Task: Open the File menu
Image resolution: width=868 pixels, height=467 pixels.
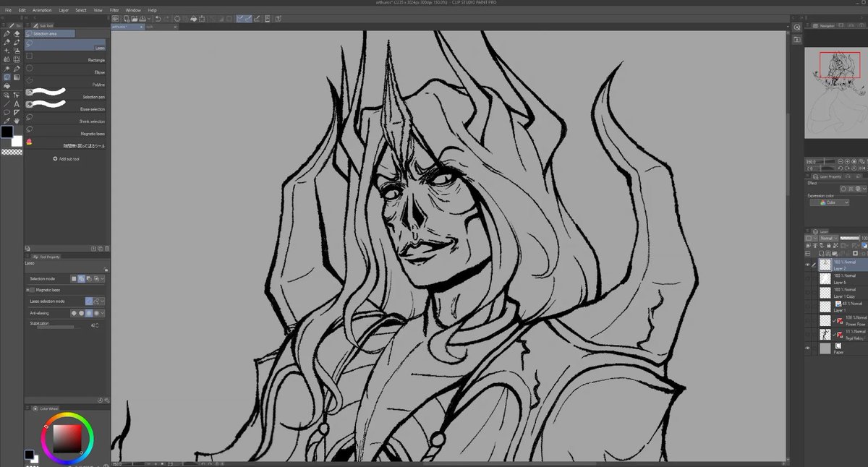Action: pos(9,10)
